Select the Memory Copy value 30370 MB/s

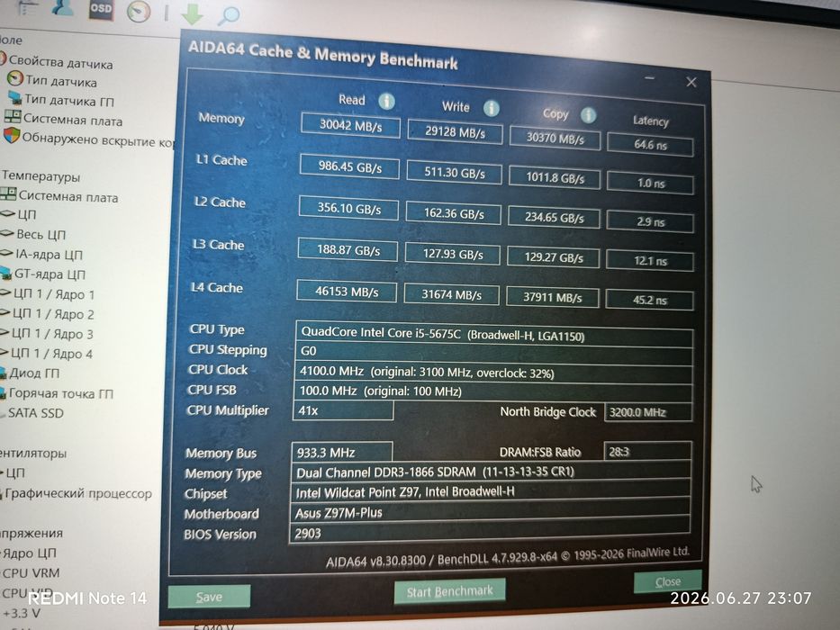coord(555,139)
